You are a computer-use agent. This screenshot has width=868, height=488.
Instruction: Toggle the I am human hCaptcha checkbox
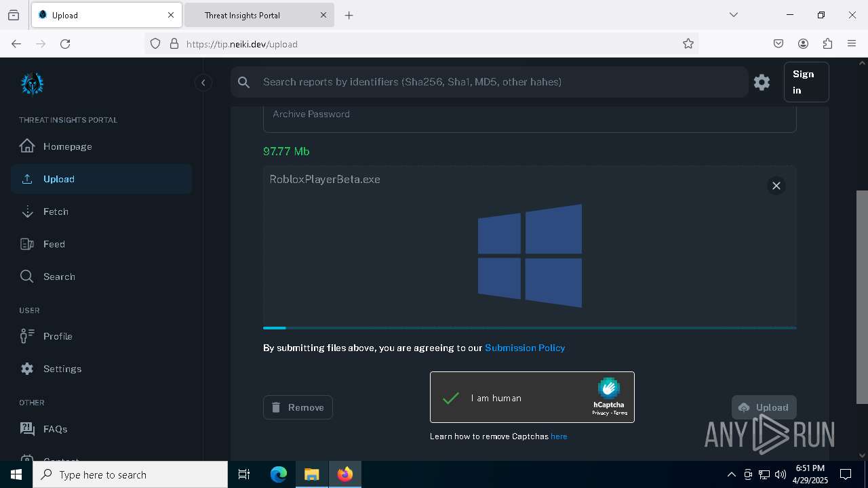tap(451, 398)
